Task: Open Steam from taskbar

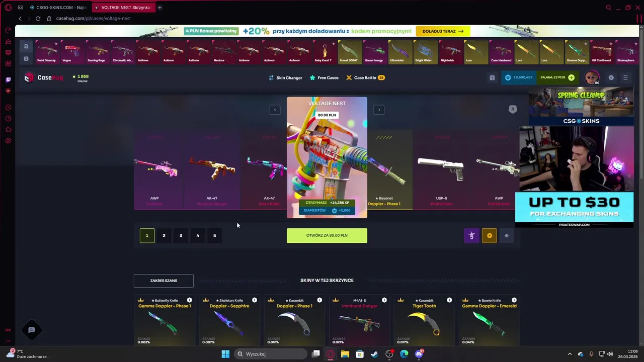Action: [x=374, y=354]
